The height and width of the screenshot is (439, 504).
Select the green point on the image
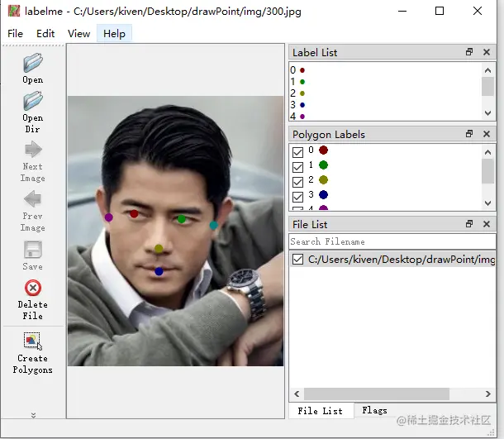pyautogui.click(x=181, y=219)
